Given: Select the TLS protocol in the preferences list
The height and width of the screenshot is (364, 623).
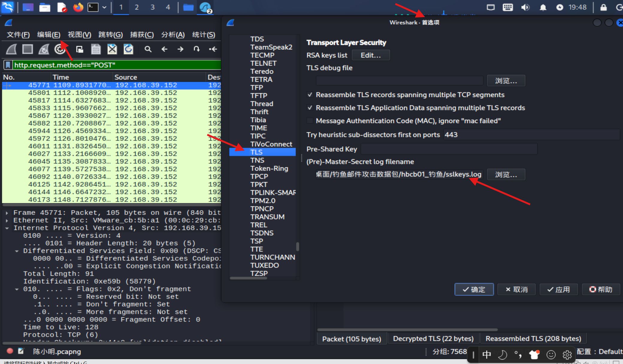Looking at the screenshot, I should tap(262, 152).
